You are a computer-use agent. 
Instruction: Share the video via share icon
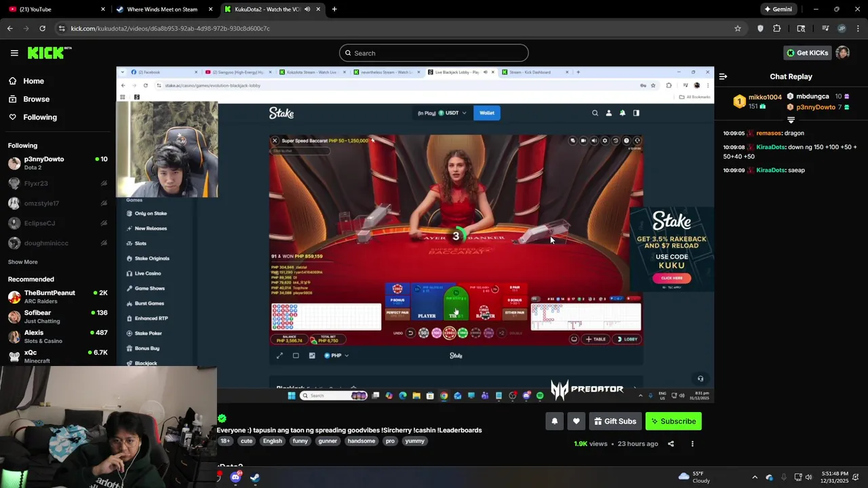[671, 444]
